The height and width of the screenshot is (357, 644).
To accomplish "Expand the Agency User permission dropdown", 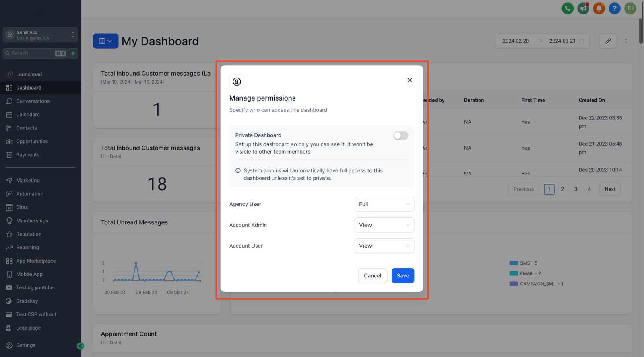I will point(384,204).
